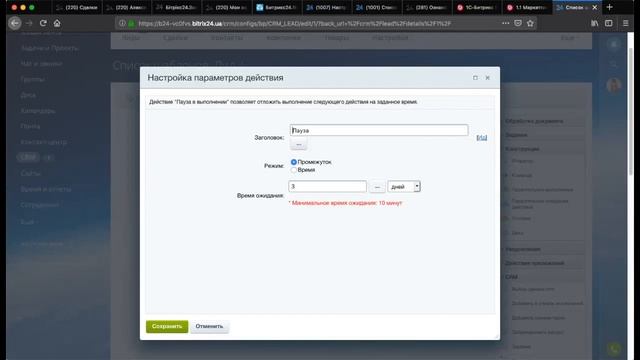
Task: Open the Firefox library icon
Action: pyautogui.click(x=595, y=23)
